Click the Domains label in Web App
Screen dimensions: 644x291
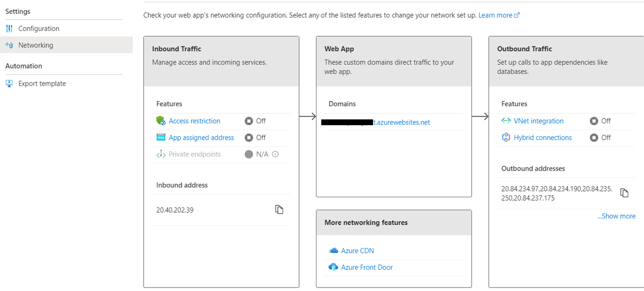click(x=342, y=104)
